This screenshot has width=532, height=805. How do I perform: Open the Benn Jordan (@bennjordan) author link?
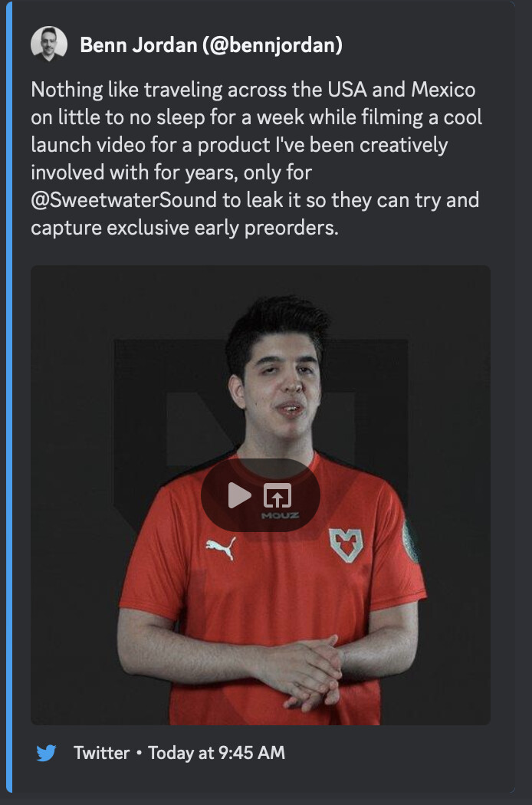211,45
